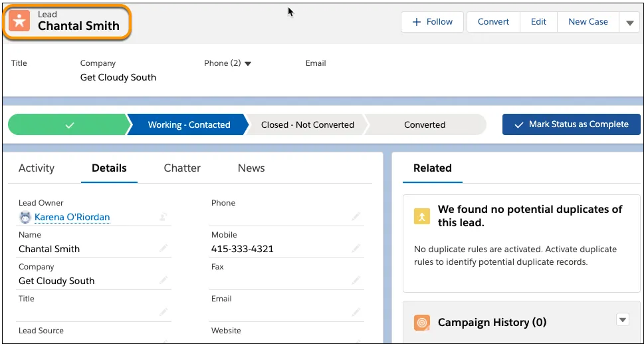Click the orange Lead star icon
Viewport: 644px width, 344px height.
[19, 21]
